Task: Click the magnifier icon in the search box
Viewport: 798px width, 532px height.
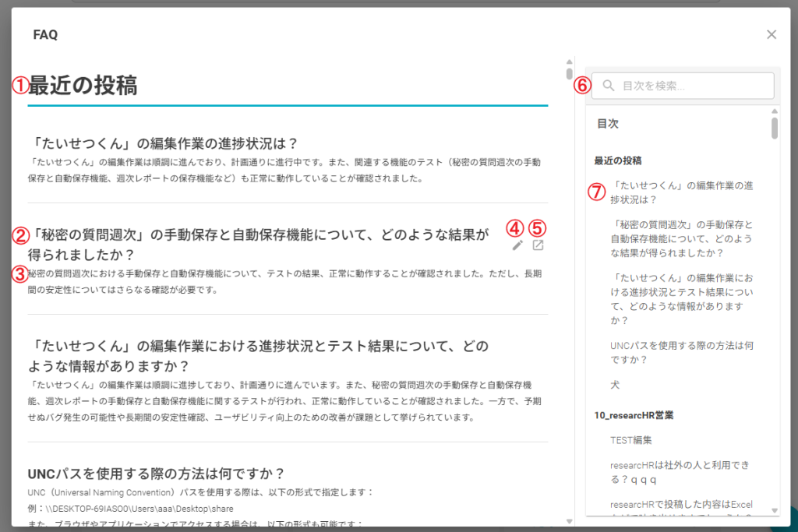Action: [609, 86]
